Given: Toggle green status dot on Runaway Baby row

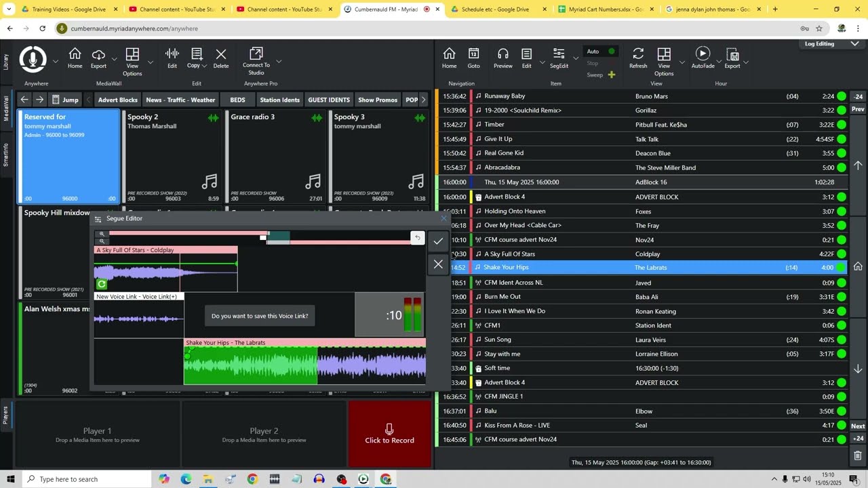Looking at the screenshot, I should [x=842, y=96].
